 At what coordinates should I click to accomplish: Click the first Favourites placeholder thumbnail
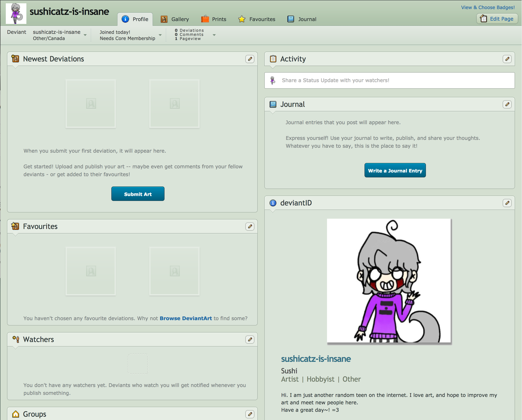point(91,271)
